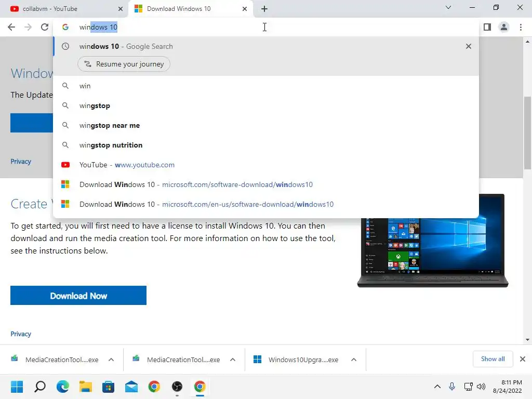Viewport: 532px width, 399px height.
Task: Select the Download Windows 10 tab
Action: (191, 9)
